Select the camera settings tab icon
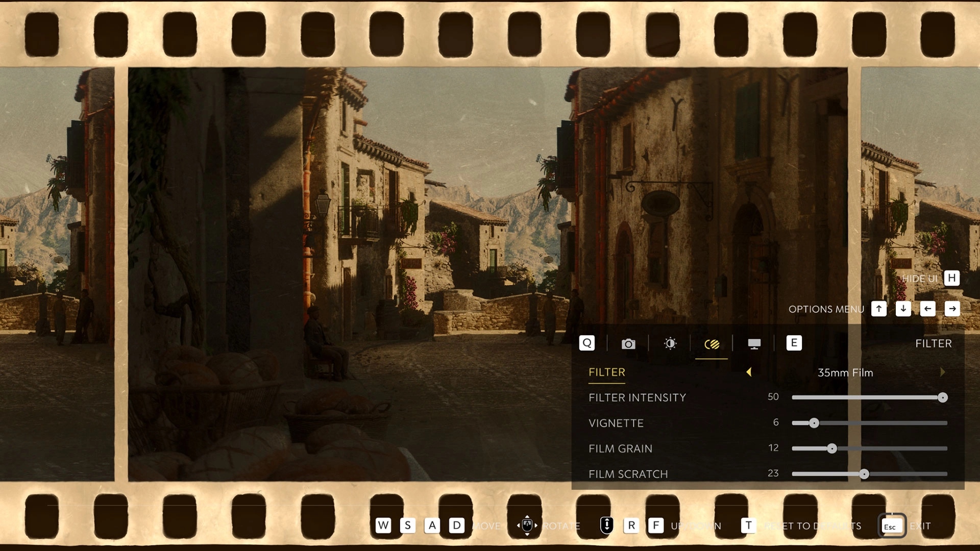Image resolution: width=980 pixels, height=551 pixels. 628,343
